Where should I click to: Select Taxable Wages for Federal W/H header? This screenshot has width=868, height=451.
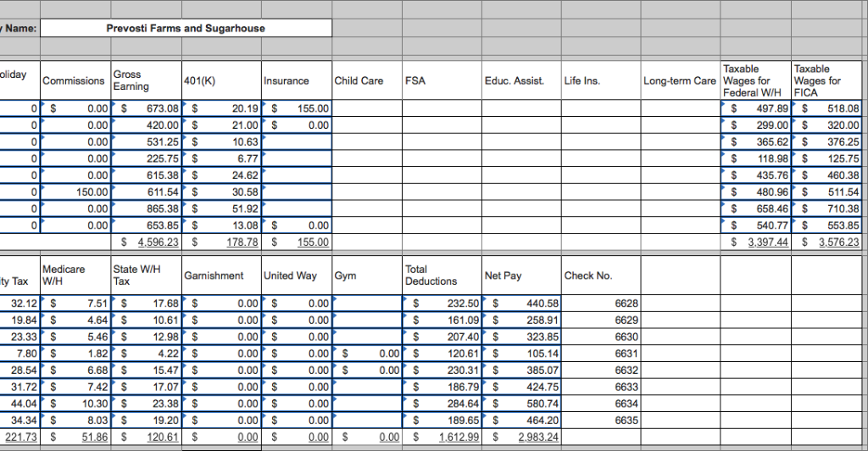[755, 81]
